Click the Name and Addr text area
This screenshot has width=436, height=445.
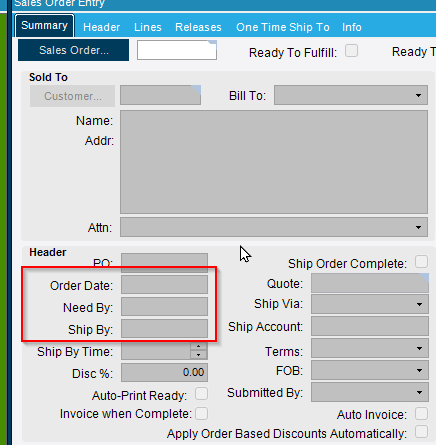click(274, 162)
